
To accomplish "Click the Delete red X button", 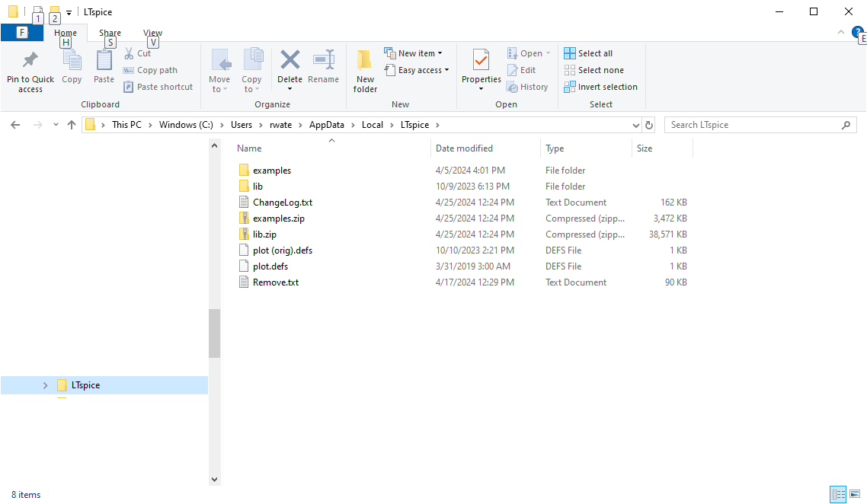I will pos(290,59).
